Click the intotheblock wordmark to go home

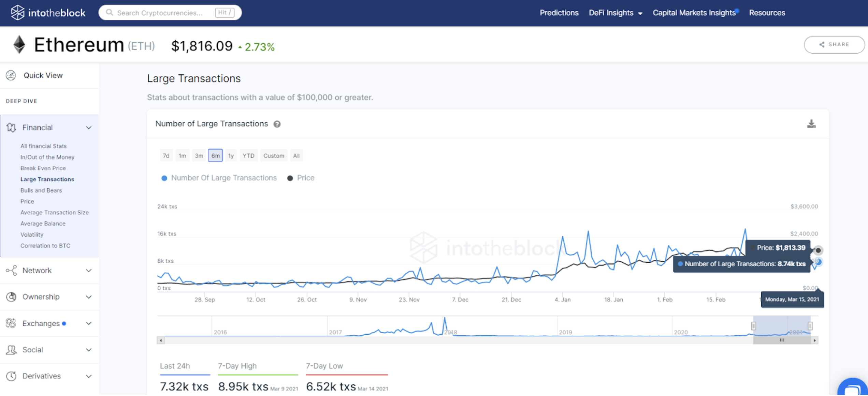(57, 13)
